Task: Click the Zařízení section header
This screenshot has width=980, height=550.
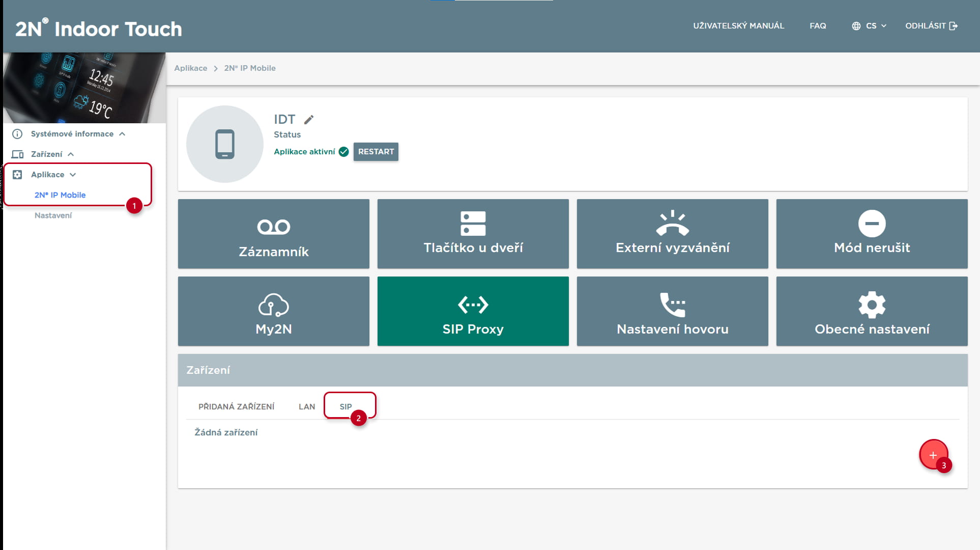Action: 573,370
